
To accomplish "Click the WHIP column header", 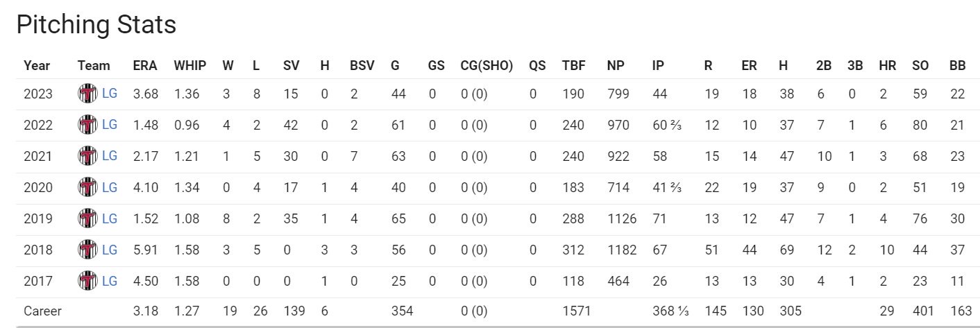I will pyautogui.click(x=189, y=66).
